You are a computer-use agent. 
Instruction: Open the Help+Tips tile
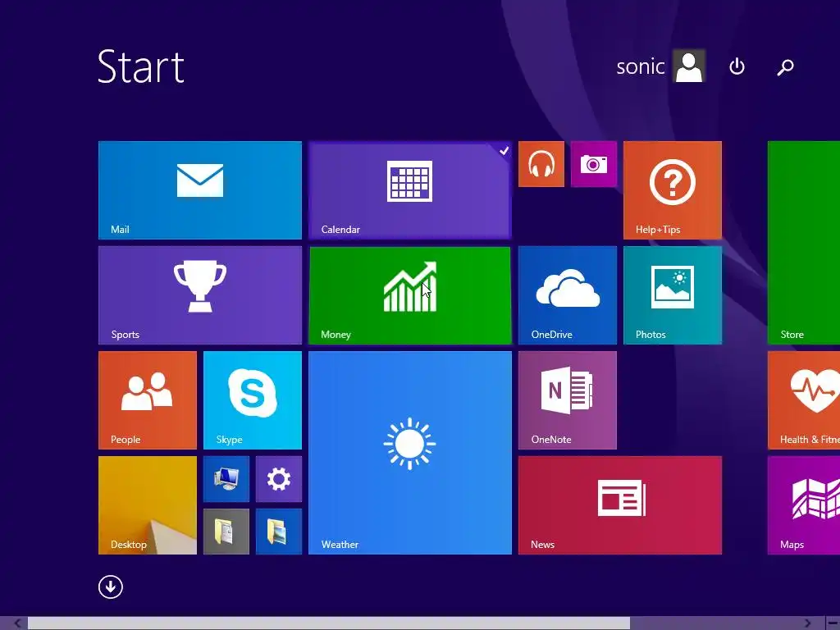coord(673,190)
